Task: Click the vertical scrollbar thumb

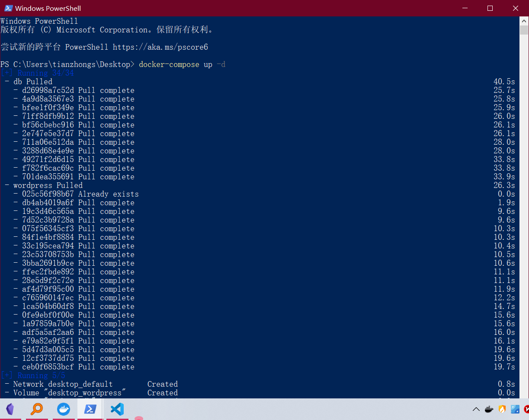Action: click(524, 30)
